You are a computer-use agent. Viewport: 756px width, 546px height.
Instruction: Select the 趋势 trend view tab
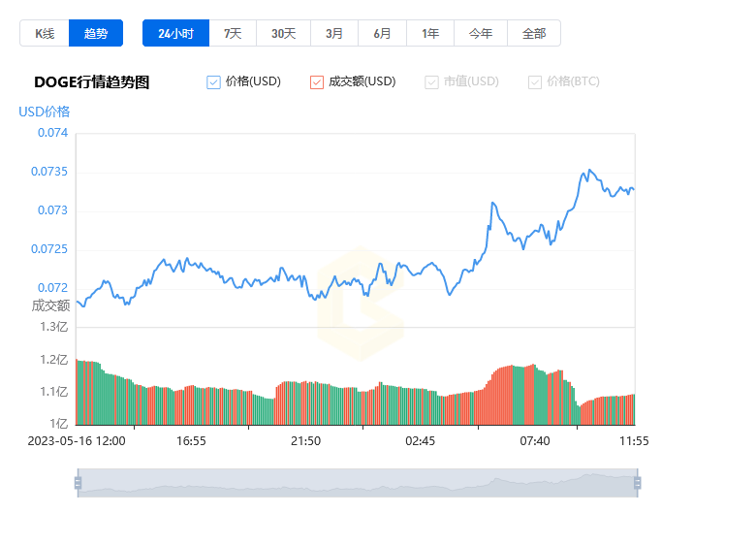(96, 33)
